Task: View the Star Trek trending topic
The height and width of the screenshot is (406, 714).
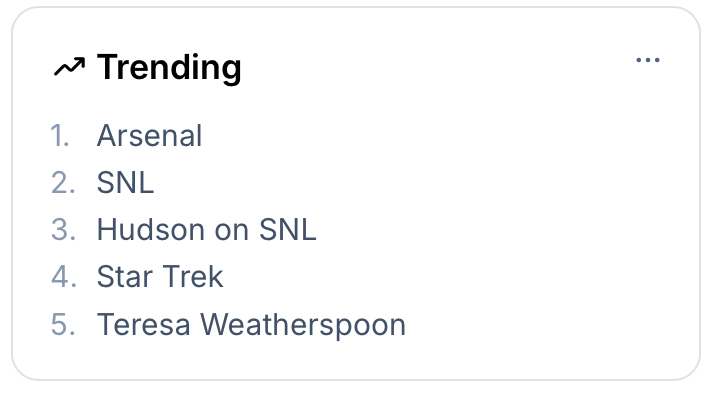Action: pos(160,277)
